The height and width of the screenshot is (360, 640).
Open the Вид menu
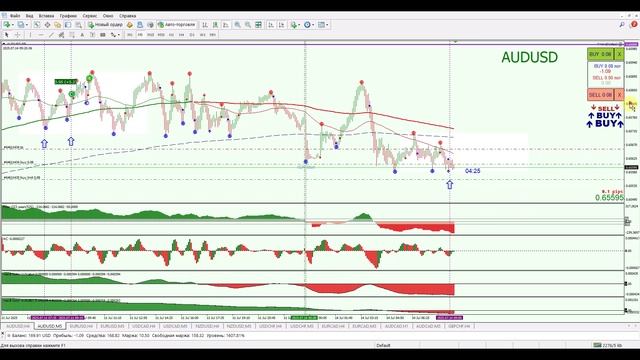(x=29, y=16)
